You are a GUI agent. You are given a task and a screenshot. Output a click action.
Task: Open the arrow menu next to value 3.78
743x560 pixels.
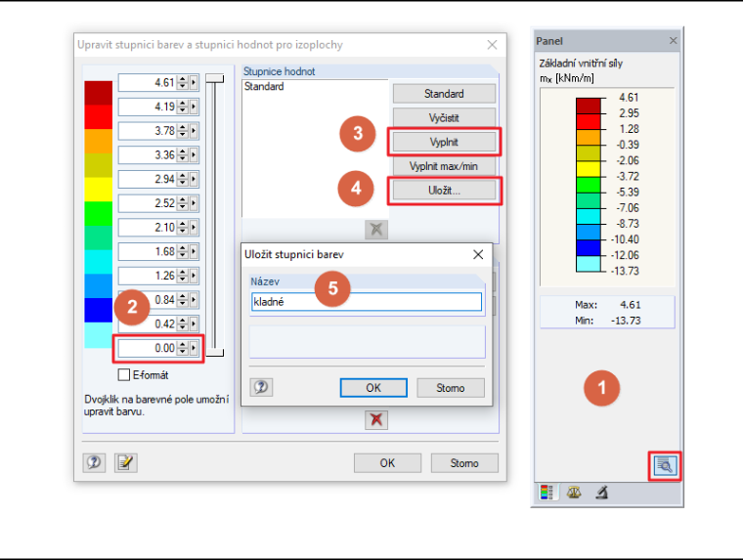[x=194, y=131]
